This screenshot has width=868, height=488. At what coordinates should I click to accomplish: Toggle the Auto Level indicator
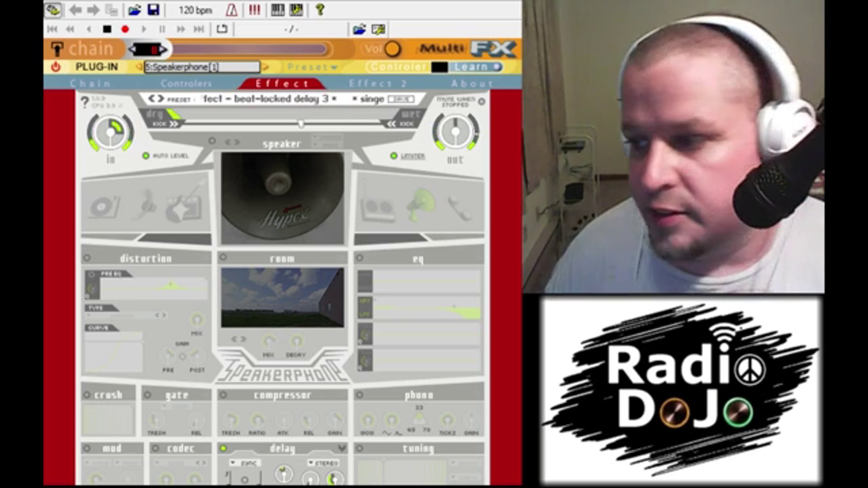coord(146,156)
